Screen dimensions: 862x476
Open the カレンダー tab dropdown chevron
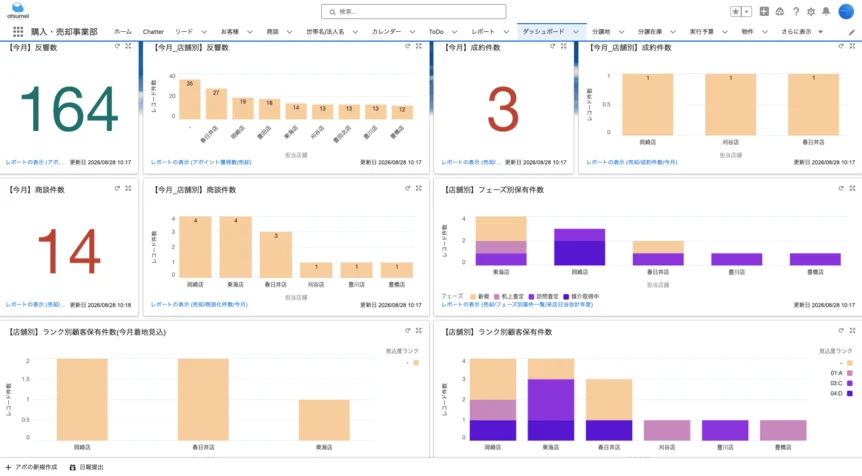tap(412, 32)
